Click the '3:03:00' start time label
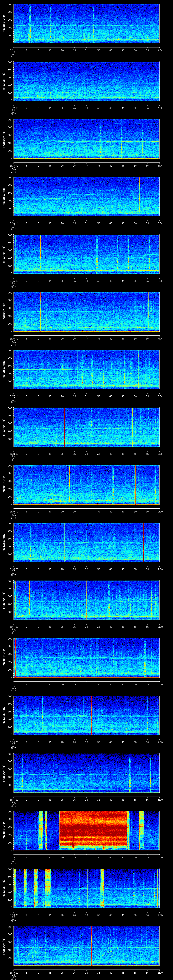Viewport: 173px width, 980px height. [14, 166]
